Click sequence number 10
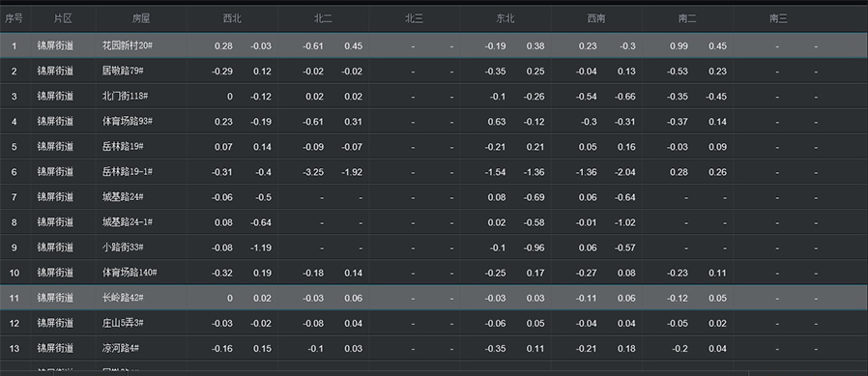 click(x=14, y=273)
